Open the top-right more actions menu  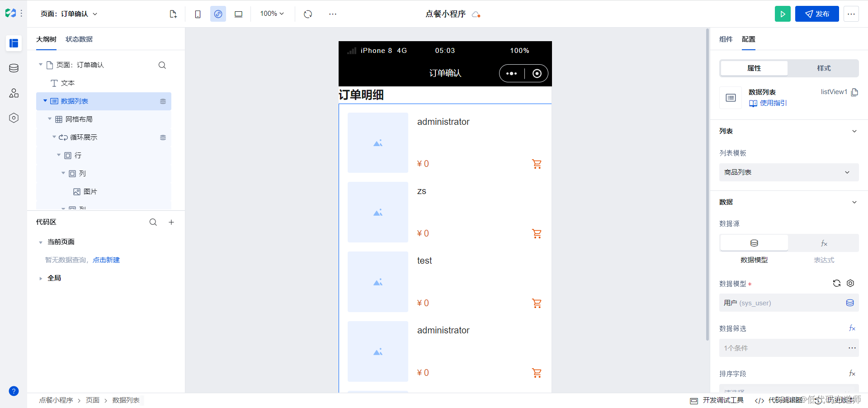(x=851, y=14)
